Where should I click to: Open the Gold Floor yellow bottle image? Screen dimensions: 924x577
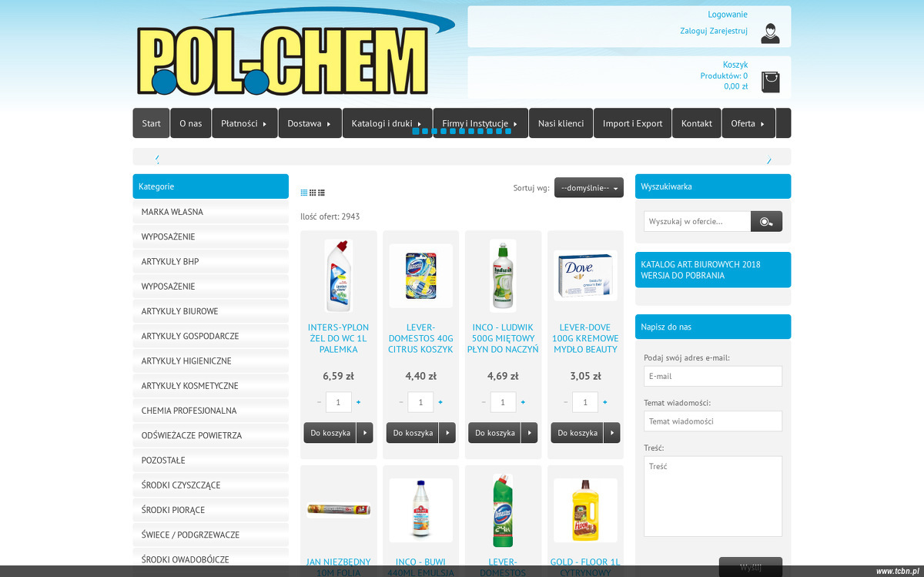point(585,510)
